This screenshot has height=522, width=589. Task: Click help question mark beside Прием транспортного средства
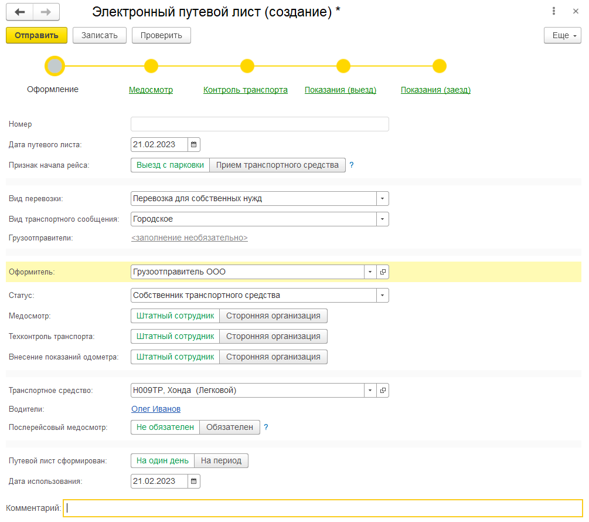(x=351, y=165)
